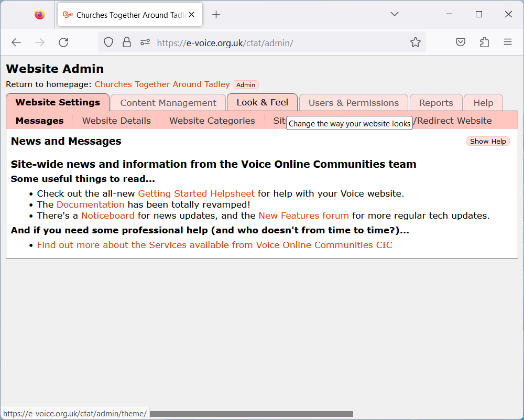The width and height of the screenshot is (524, 420).
Task: Open the Website Categories sub-tab
Action: (212, 121)
